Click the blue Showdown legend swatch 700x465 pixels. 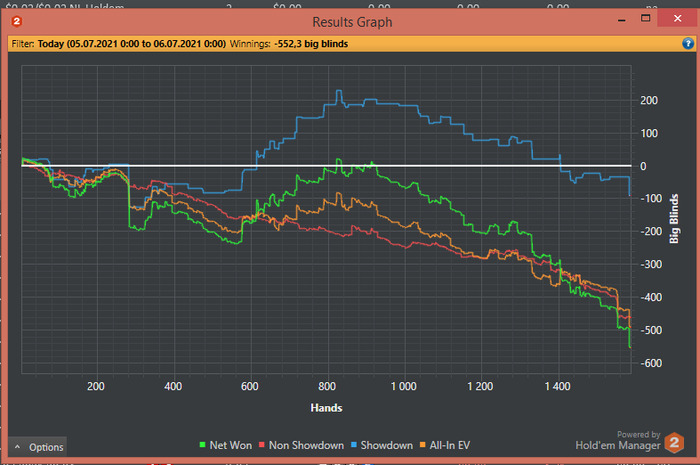click(x=354, y=445)
